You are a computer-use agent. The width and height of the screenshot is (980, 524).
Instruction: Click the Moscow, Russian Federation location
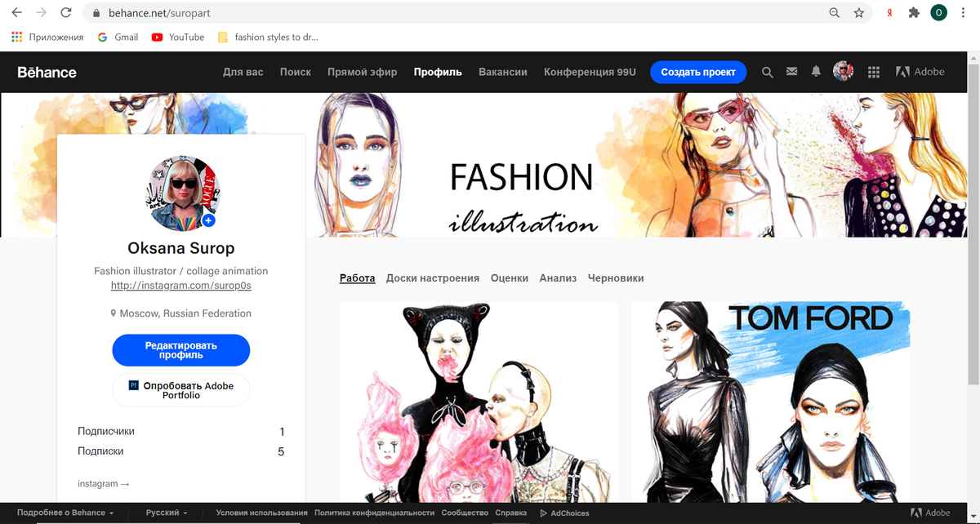pos(180,313)
